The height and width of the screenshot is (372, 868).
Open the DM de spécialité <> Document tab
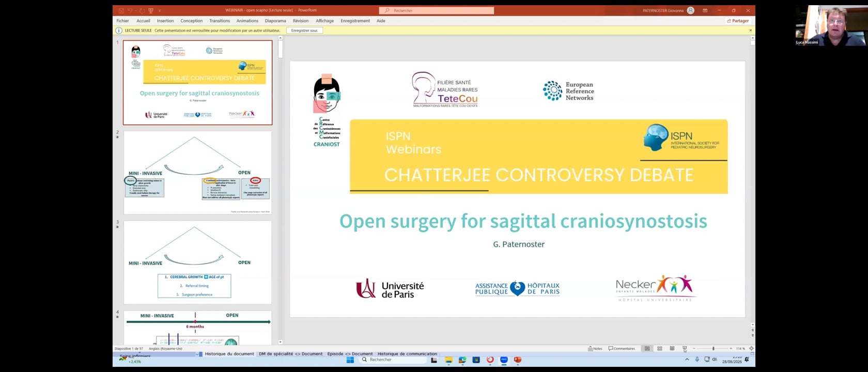click(290, 354)
